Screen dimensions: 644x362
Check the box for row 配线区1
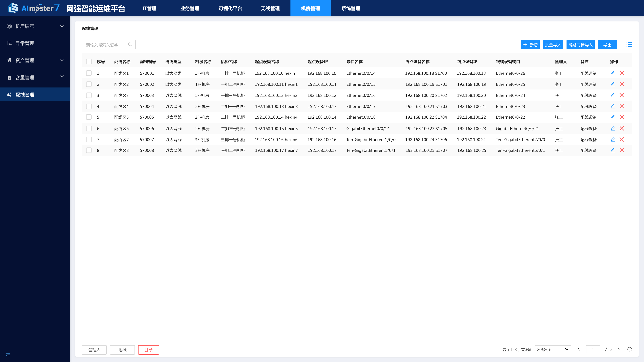tap(89, 73)
